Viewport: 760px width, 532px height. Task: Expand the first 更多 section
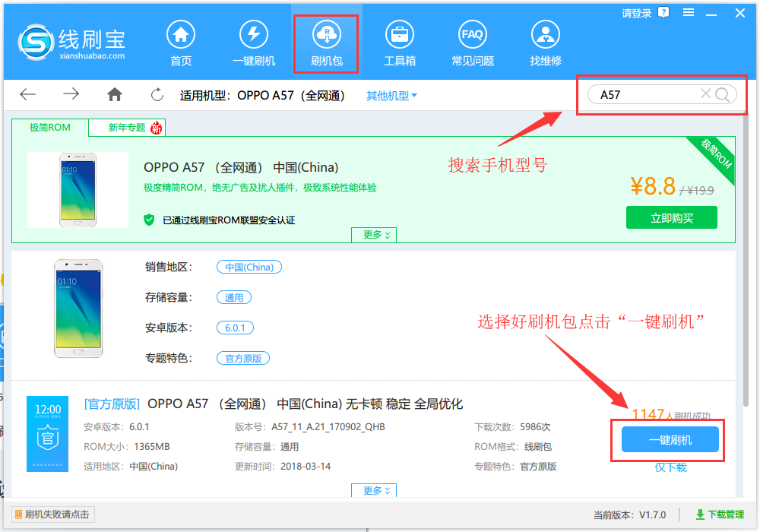click(x=373, y=235)
